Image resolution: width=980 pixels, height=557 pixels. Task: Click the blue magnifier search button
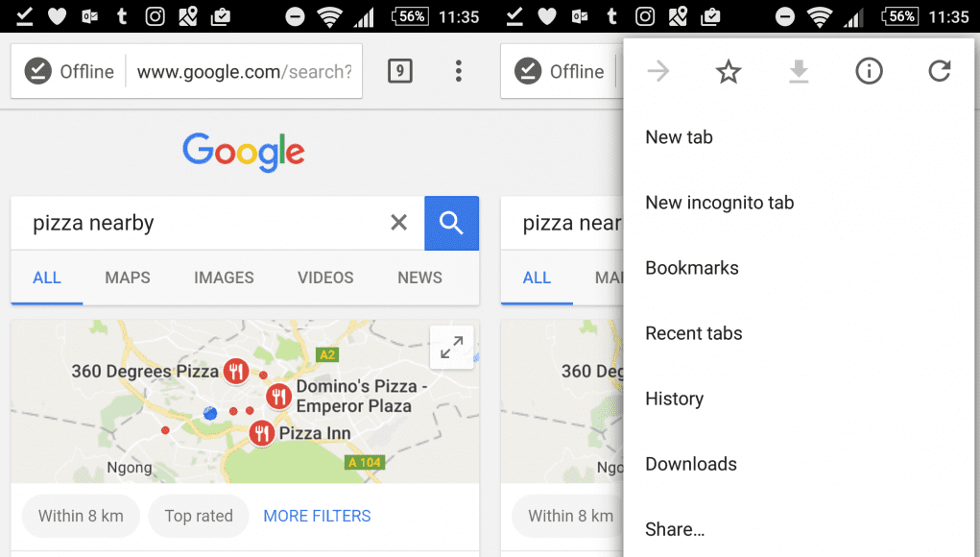(x=451, y=223)
